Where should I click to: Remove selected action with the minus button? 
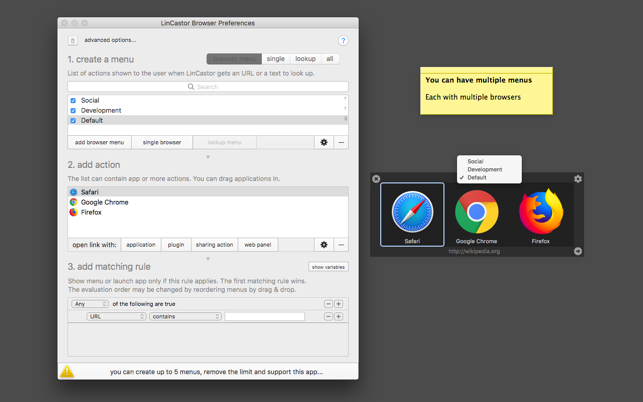(x=341, y=244)
